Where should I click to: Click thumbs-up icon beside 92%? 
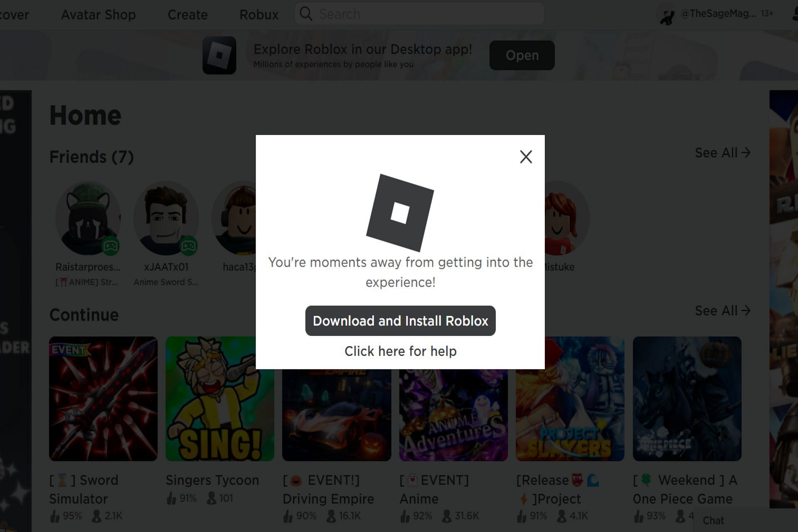405,516
